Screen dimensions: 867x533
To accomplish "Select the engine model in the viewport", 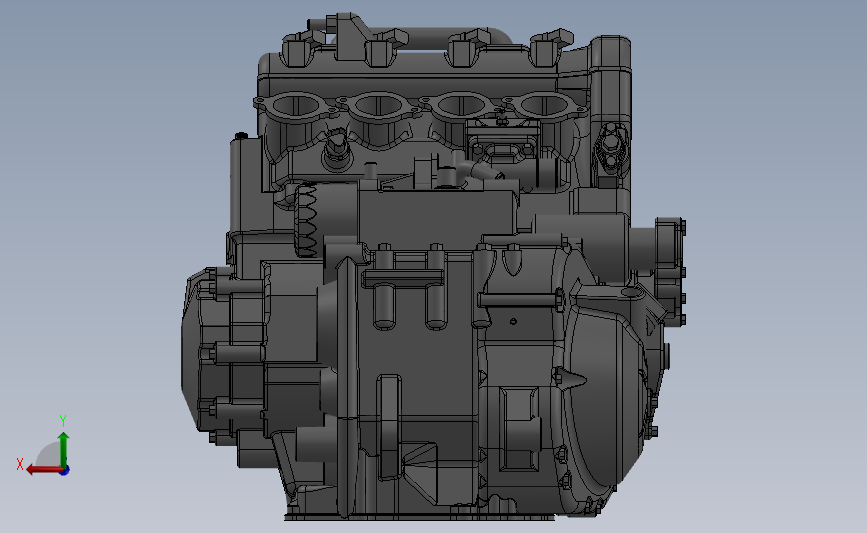I will click(433, 268).
